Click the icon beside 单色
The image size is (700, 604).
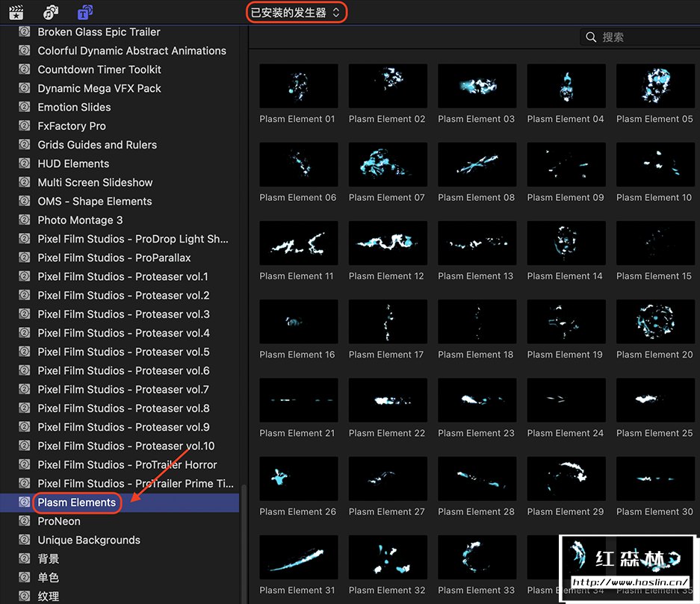(x=25, y=577)
